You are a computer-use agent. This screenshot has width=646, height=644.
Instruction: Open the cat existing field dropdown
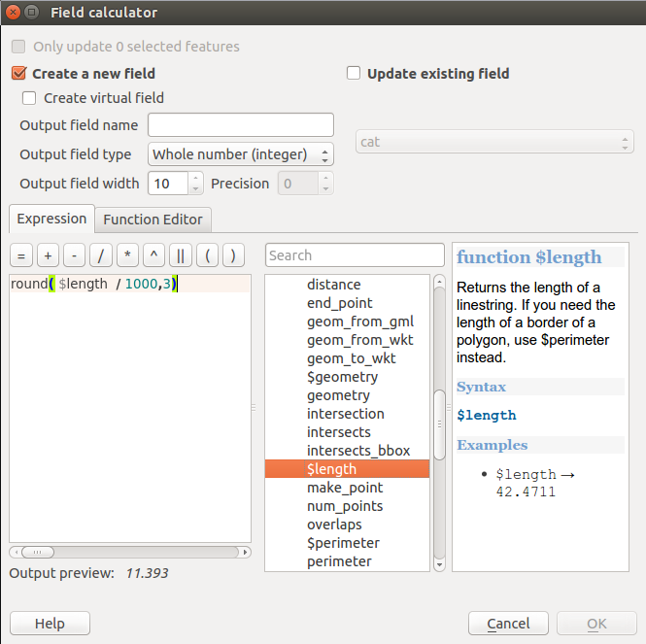point(494,142)
